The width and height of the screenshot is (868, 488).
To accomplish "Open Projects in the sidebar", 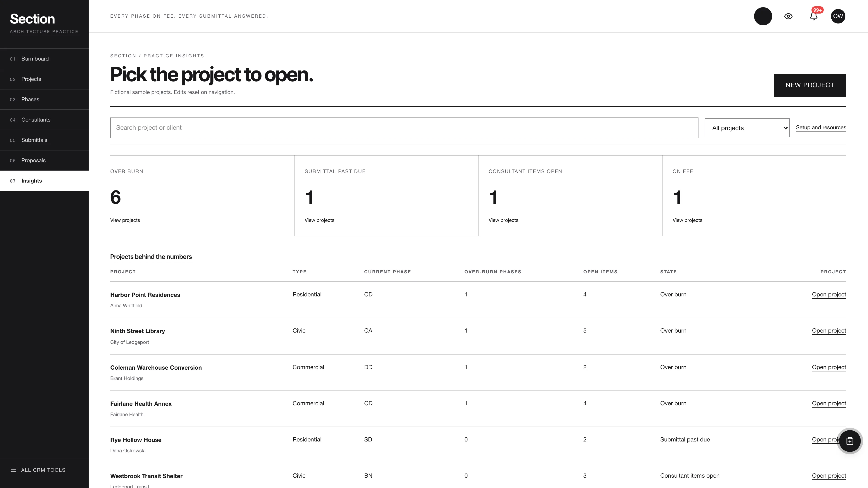I will pyautogui.click(x=44, y=79).
